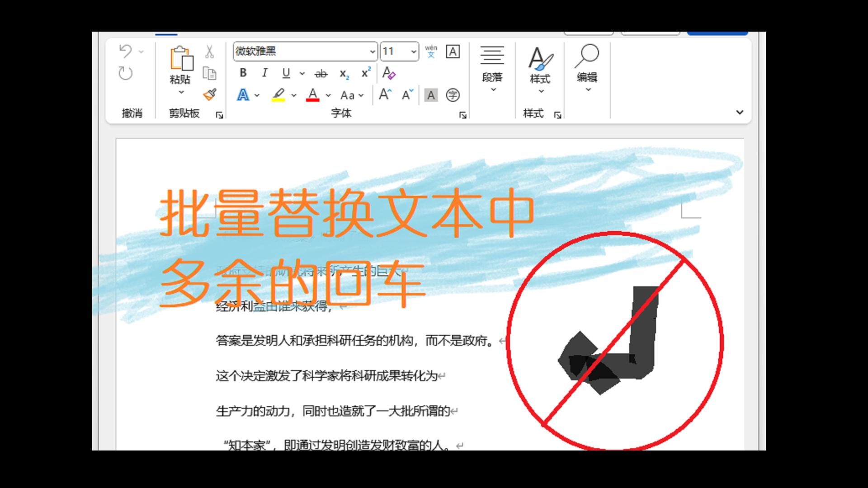Click Clear All Formatting icon
Image resolution: width=868 pixels, height=488 pixels.
pos(389,73)
